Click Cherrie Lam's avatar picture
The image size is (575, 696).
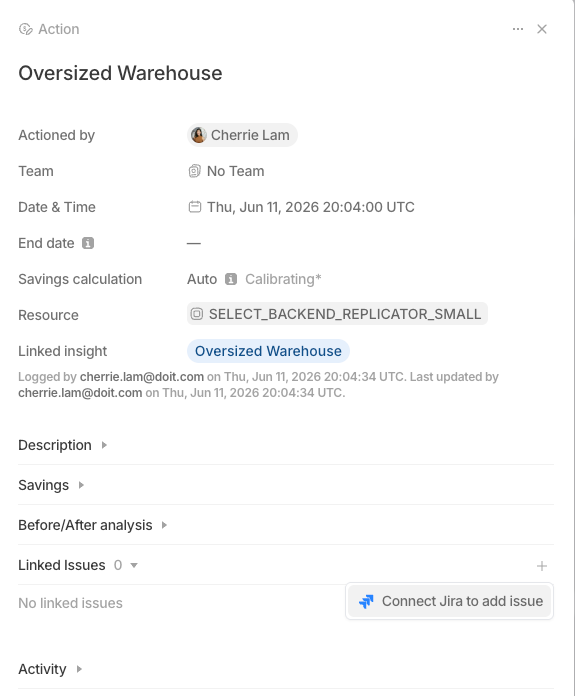point(198,135)
